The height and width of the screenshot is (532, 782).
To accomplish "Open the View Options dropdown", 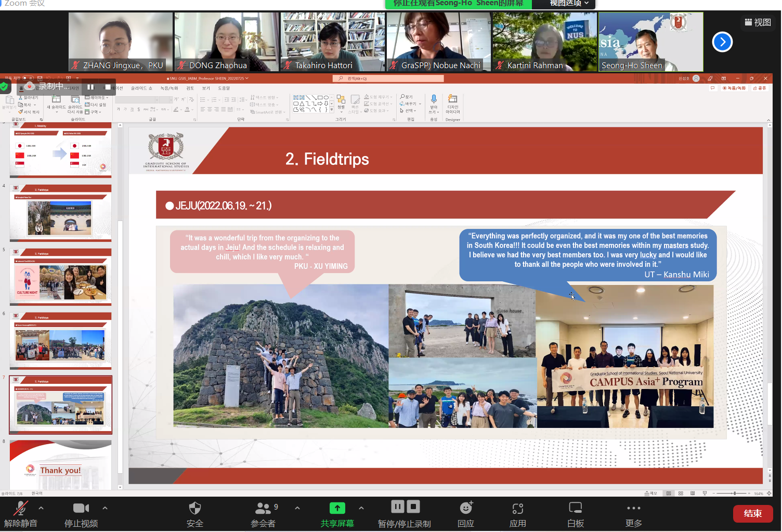I will pos(569,3).
